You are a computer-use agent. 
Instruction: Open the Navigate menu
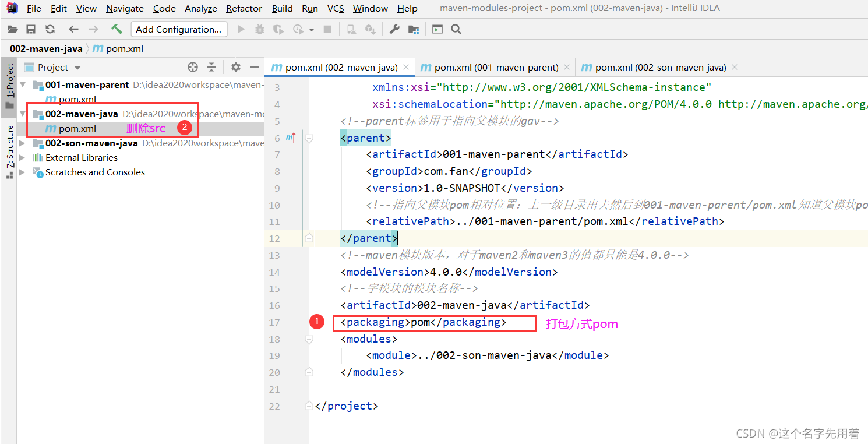pyautogui.click(x=125, y=8)
